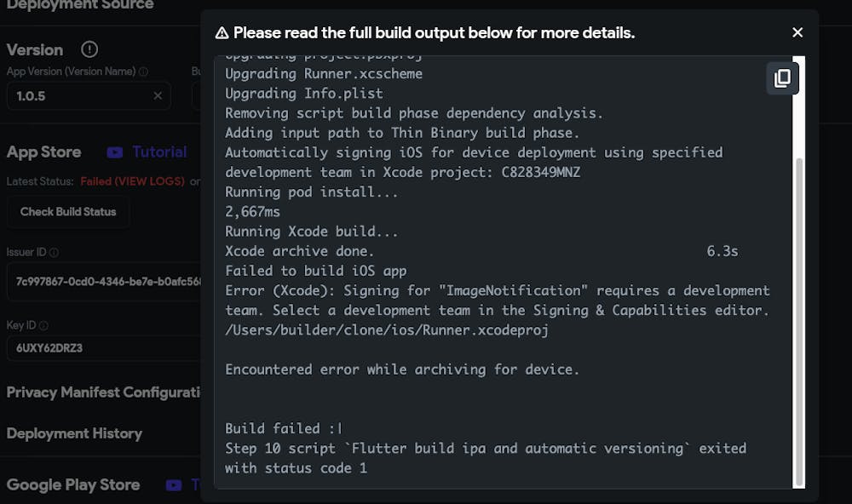This screenshot has height=504, width=852.
Task: Click the info icon beside Key ID
Action: click(43, 325)
